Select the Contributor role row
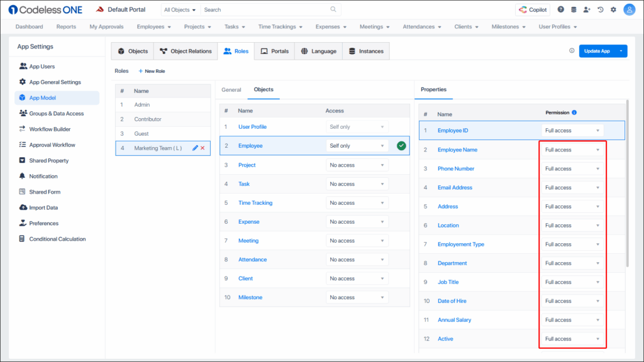 point(163,119)
